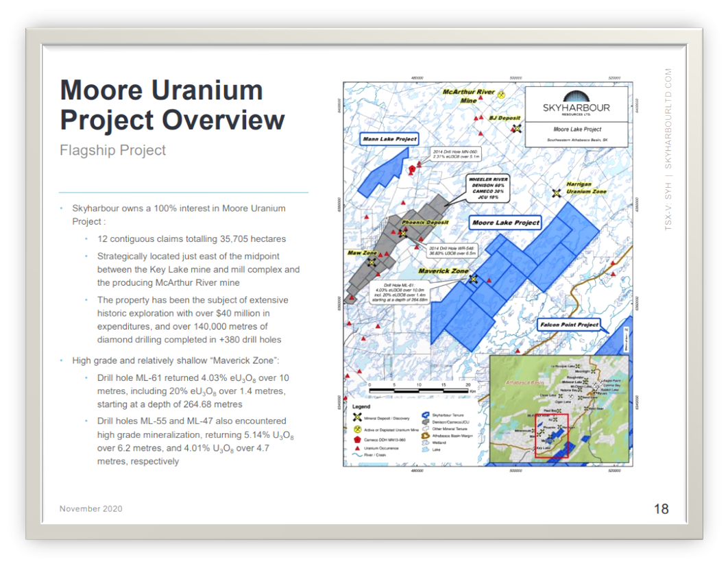The width and height of the screenshot is (728, 568).
Task: Click the Wetland legend icon
Action: point(425,443)
